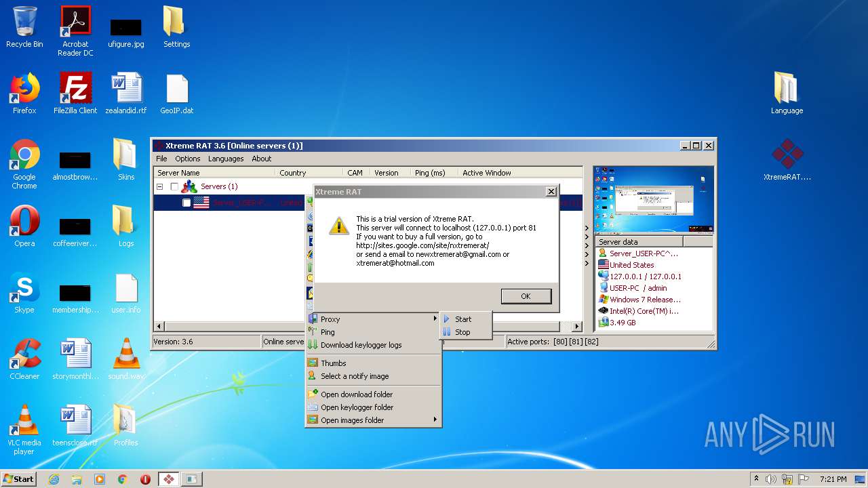868x488 pixels.
Task: Click the US flag icon of the server row
Action: 201,203
